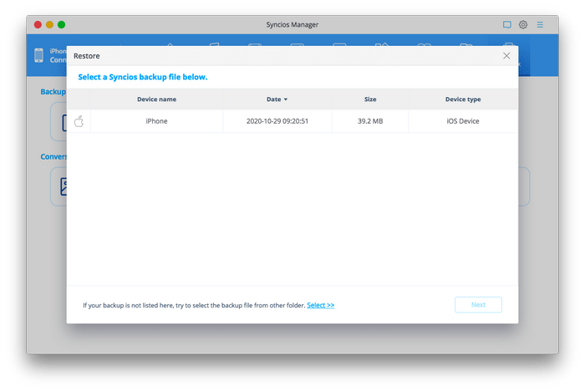Click the Backup section label behind dialog
The height and width of the screenshot is (392, 585).
[53, 92]
